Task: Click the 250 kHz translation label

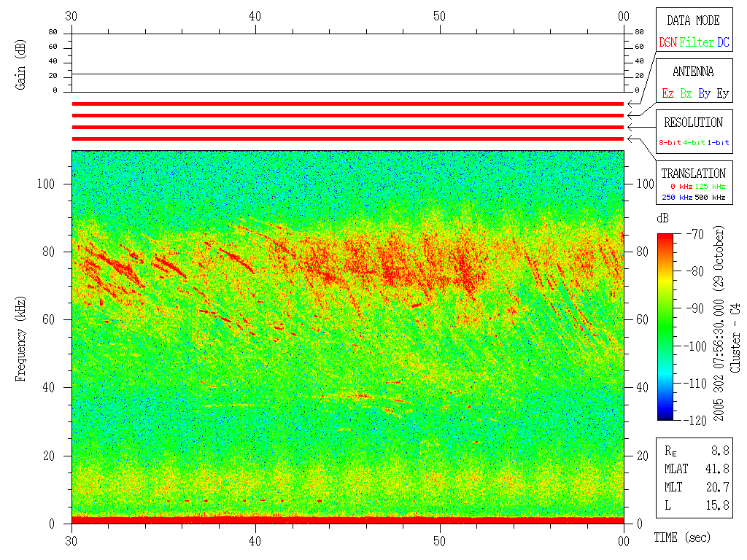Action: [676, 197]
